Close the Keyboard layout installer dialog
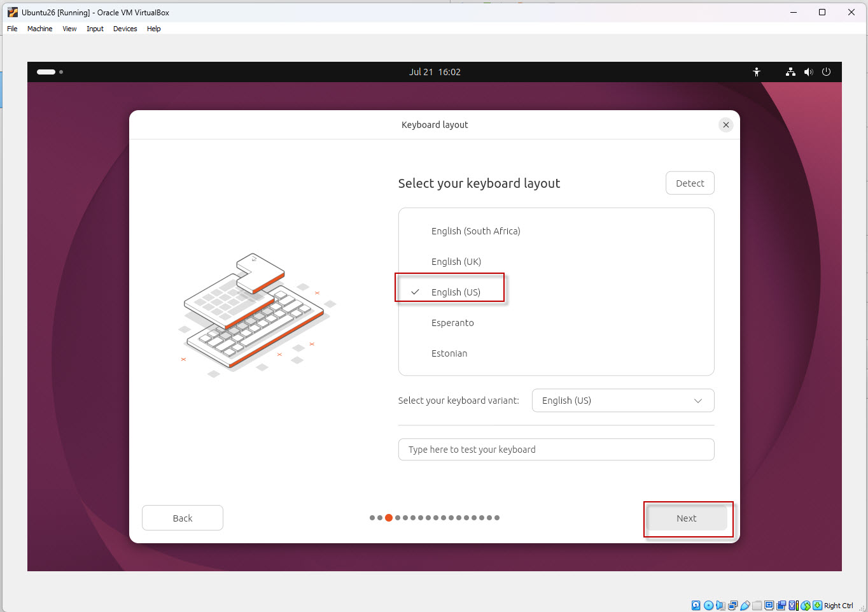This screenshot has width=868, height=612. [x=726, y=125]
